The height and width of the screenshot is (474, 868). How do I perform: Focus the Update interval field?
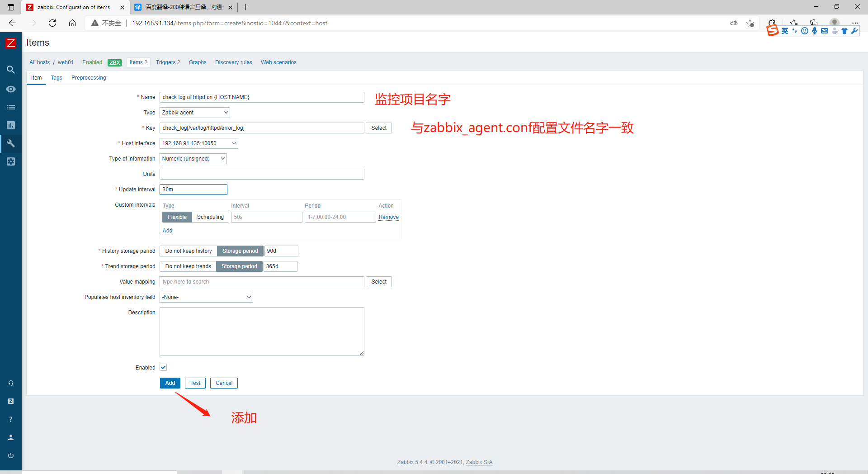[193, 190]
